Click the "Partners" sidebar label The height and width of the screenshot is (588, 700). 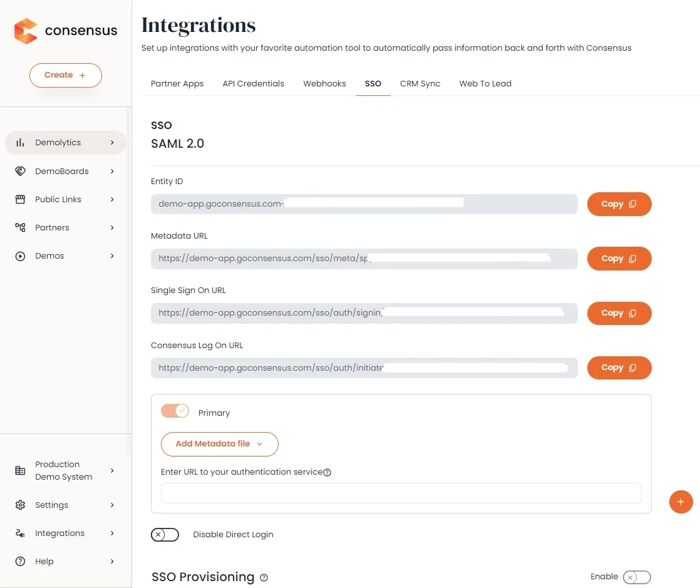[52, 227]
